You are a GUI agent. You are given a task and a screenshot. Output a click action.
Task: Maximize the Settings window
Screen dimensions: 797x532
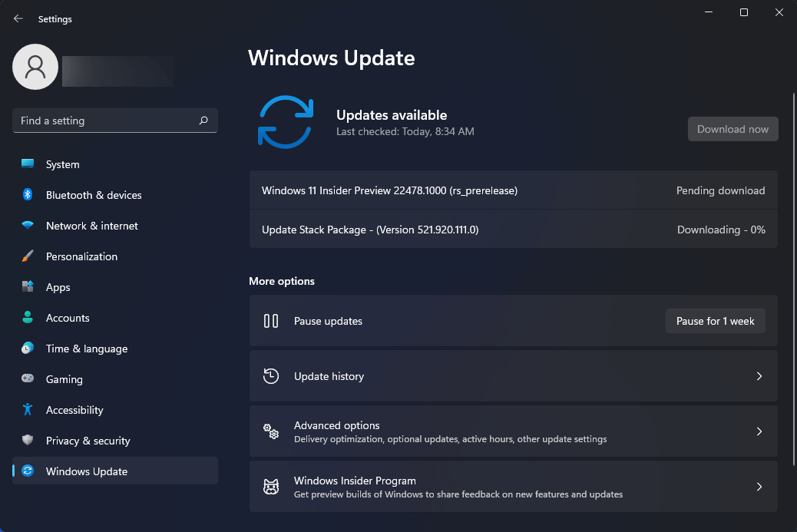click(743, 12)
